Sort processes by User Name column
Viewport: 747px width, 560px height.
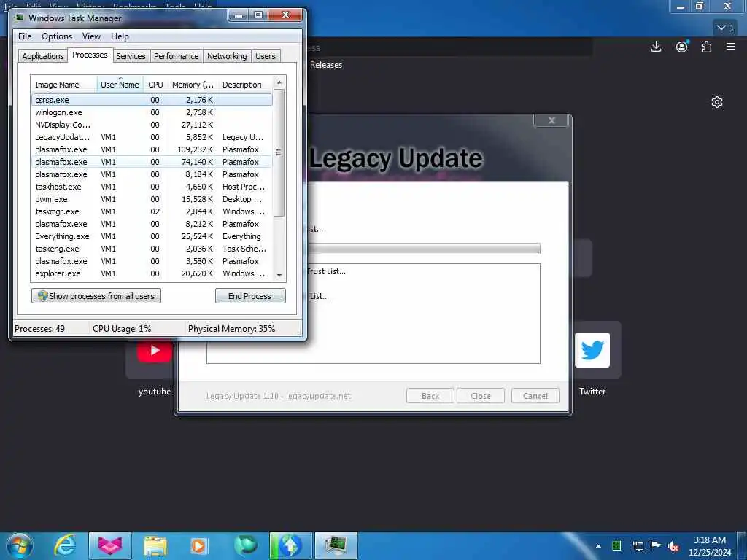pyautogui.click(x=120, y=85)
